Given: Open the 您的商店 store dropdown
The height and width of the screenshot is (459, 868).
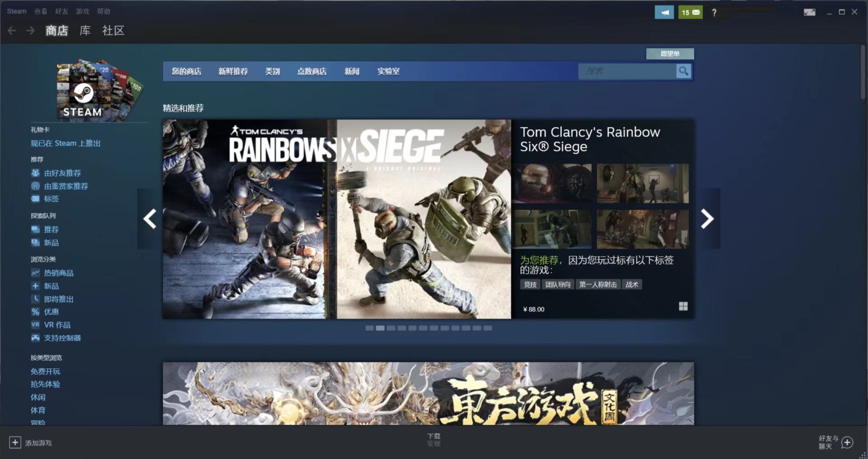Looking at the screenshot, I should (x=186, y=71).
